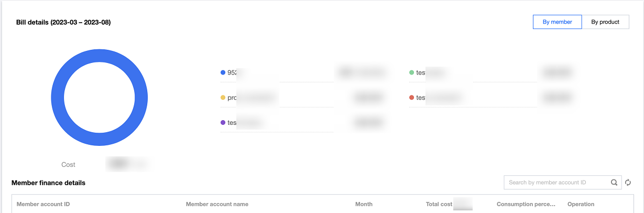The image size is (644, 213).
Task: Focus the Search by member account ID field
Action: [x=555, y=183]
